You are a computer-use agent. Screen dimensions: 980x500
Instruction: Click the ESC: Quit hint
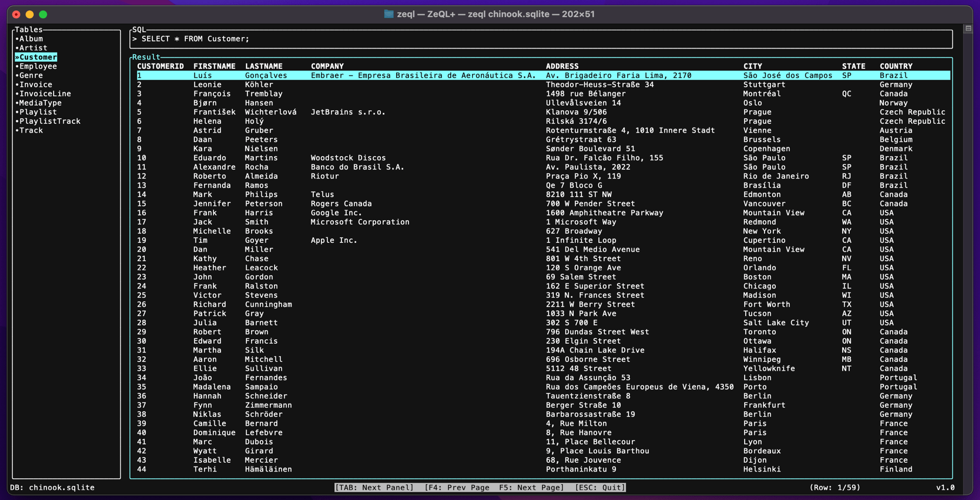coord(600,488)
